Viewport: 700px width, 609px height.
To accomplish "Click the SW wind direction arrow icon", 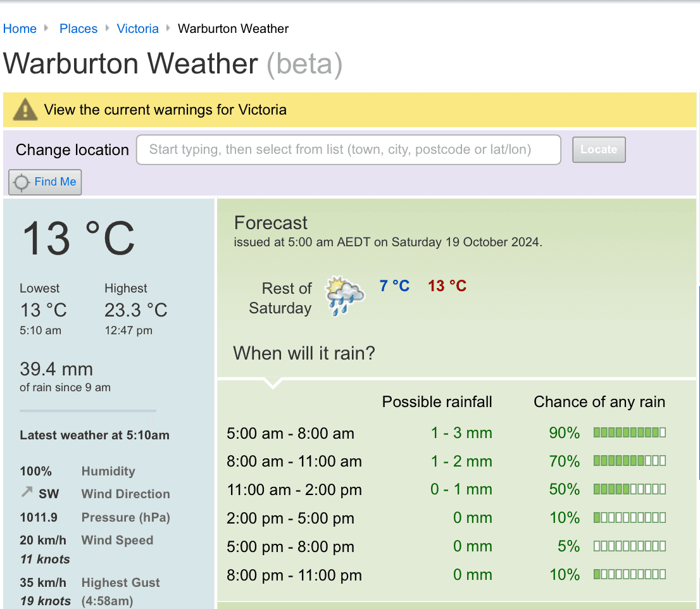I will point(27,493).
